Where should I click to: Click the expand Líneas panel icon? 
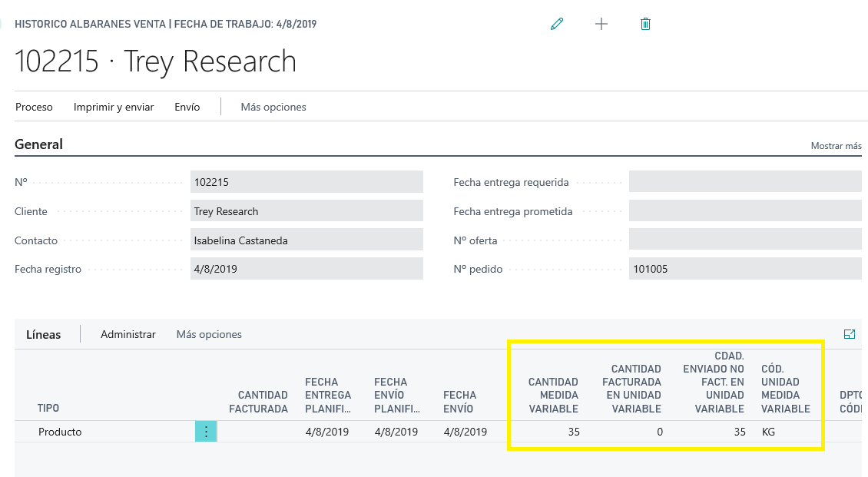tap(850, 334)
